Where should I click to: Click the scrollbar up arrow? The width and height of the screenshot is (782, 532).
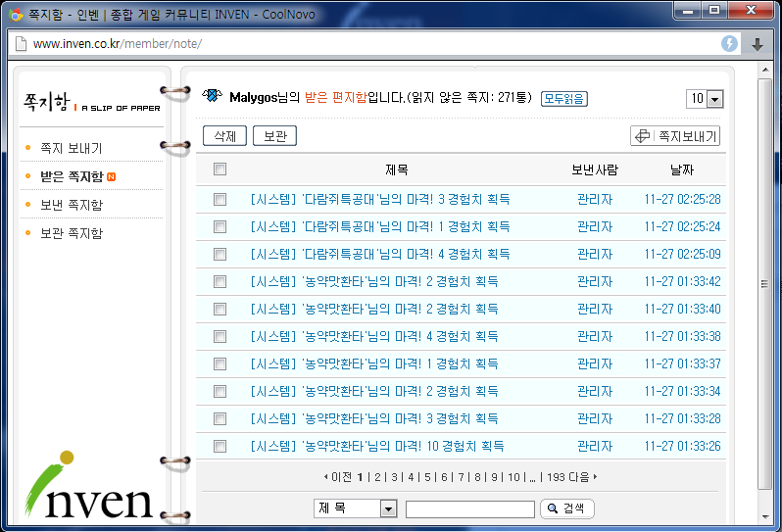[764, 70]
